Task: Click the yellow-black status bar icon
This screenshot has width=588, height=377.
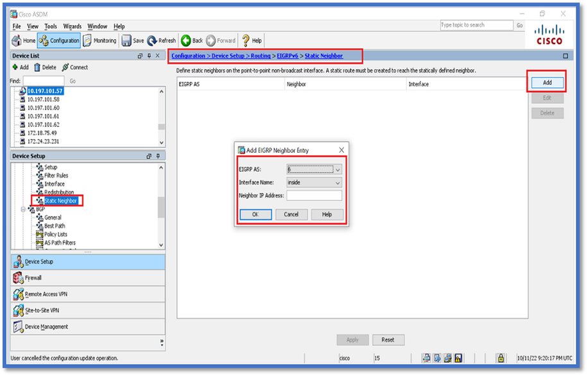Action: pos(458,358)
